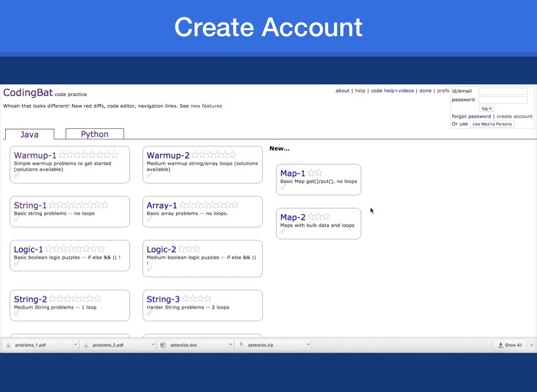The height and width of the screenshot is (392, 537).
Task: Click Show All downloads button
Action: click(510, 345)
